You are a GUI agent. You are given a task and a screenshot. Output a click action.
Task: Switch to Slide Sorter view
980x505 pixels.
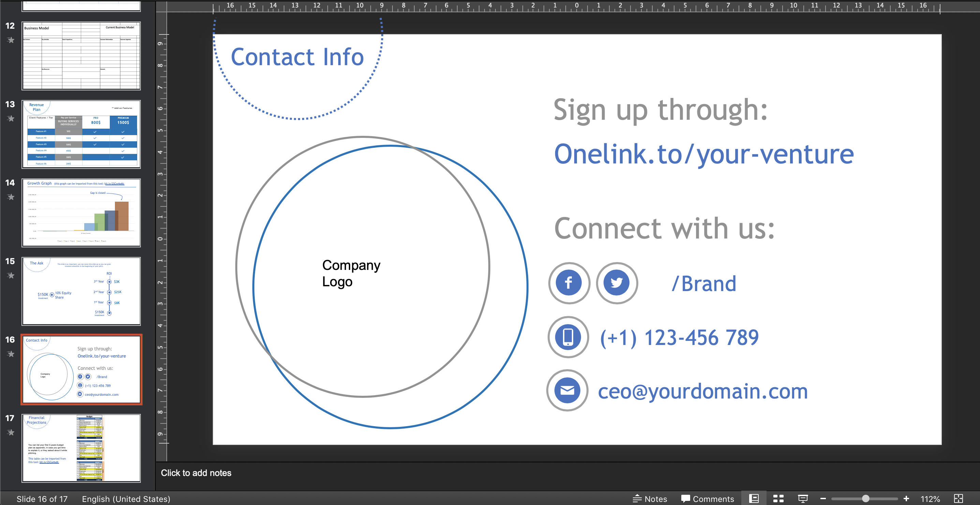[x=778, y=499]
